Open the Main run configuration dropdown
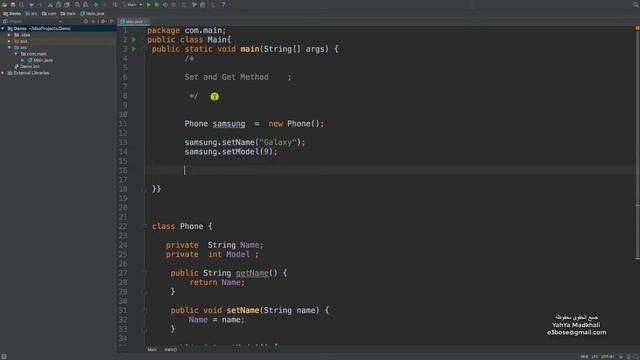The image size is (640, 360). [x=133, y=4]
